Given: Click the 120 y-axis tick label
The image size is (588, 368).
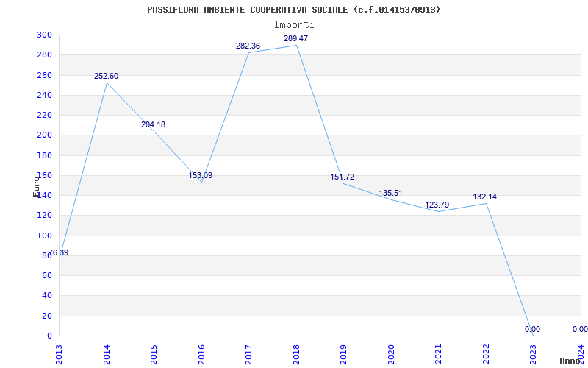Looking at the screenshot, I should 44,216.
